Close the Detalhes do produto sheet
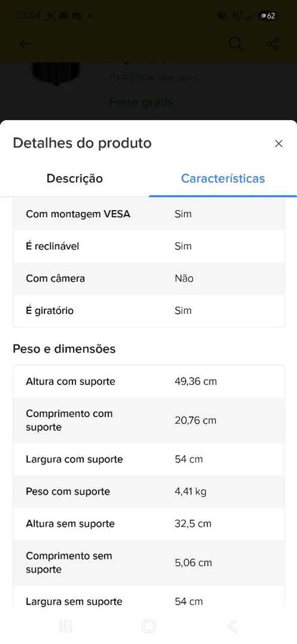The image size is (297, 644). point(278,143)
